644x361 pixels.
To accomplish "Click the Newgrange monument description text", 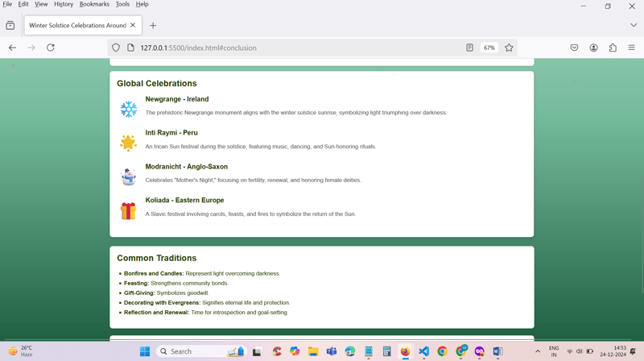I will (x=295, y=113).
